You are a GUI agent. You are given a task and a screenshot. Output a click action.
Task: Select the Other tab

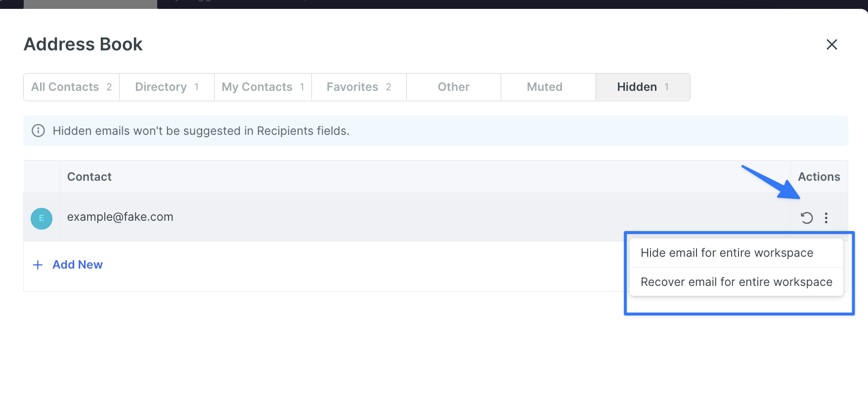pos(453,87)
